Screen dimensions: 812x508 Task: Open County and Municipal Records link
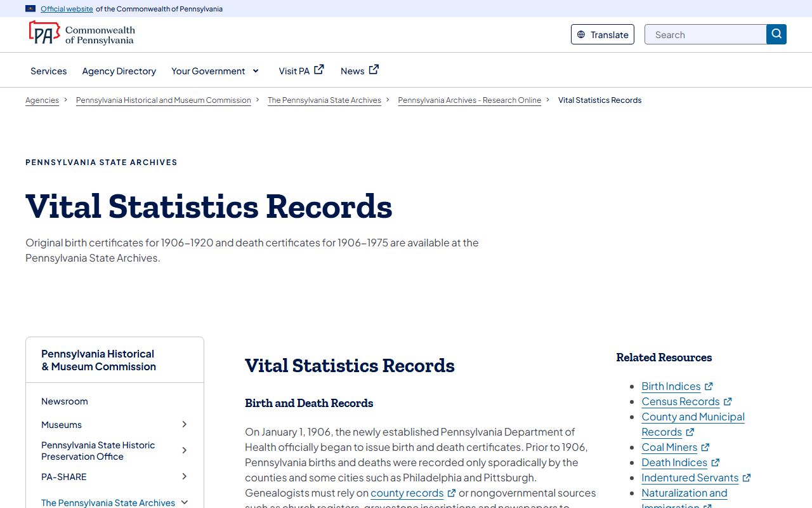[x=693, y=424]
